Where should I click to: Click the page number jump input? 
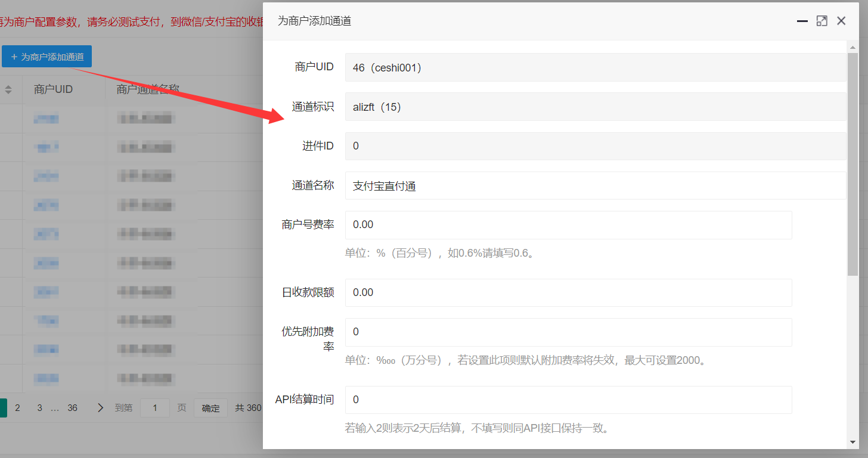[155, 408]
